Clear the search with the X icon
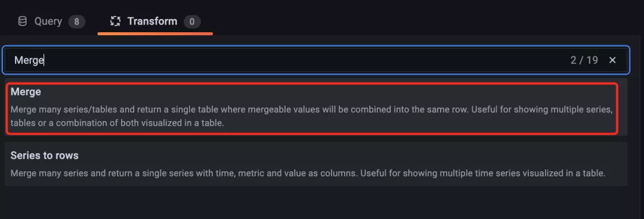Image resolution: width=644 pixels, height=219 pixels. [612, 60]
